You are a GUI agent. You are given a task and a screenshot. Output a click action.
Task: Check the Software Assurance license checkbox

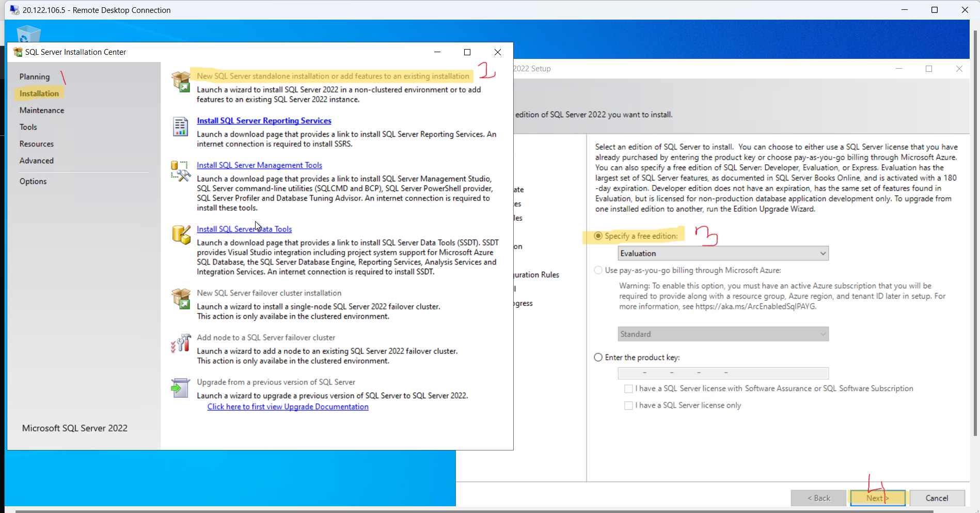[x=628, y=388]
